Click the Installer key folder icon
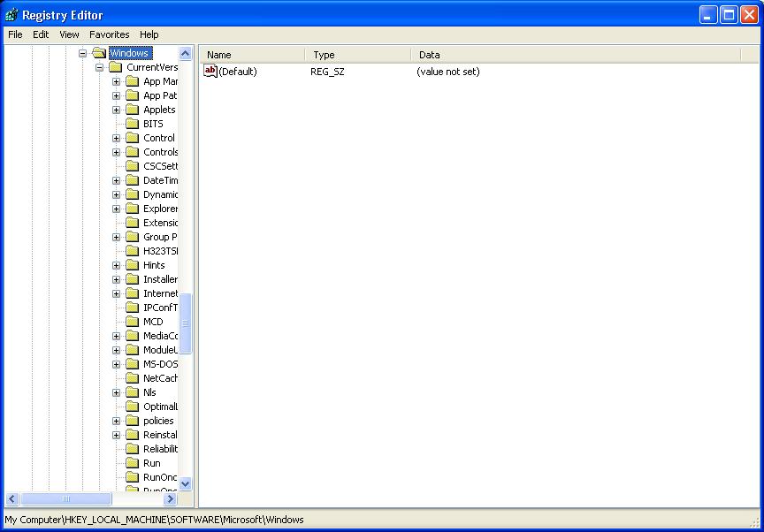The width and height of the screenshot is (764, 532). [x=132, y=279]
